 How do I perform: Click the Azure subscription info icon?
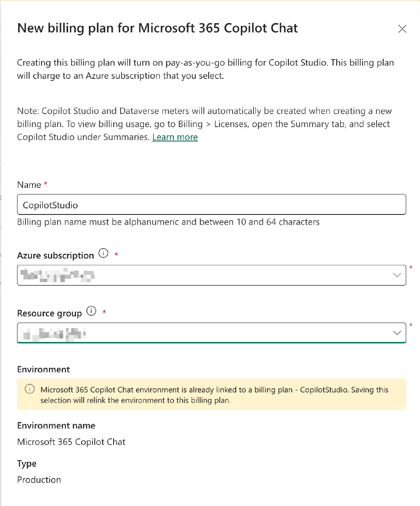pyautogui.click(x=103, y=253)
